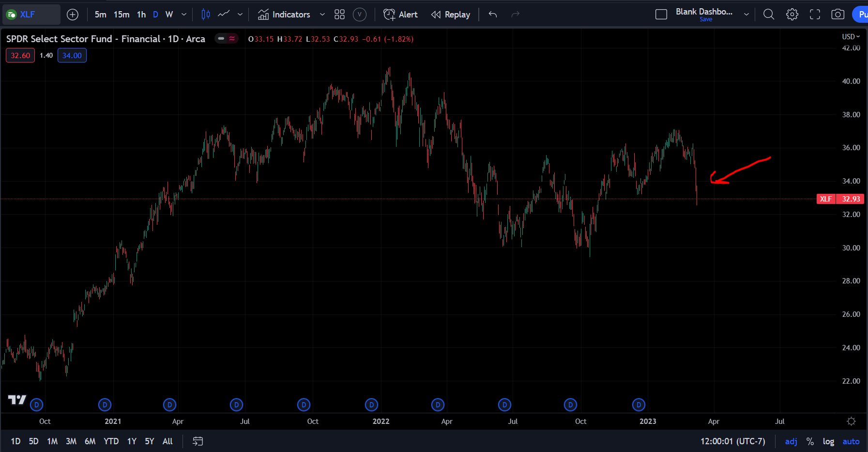
Task: Enter fullscreen mode
Action: tap(815, 15)
